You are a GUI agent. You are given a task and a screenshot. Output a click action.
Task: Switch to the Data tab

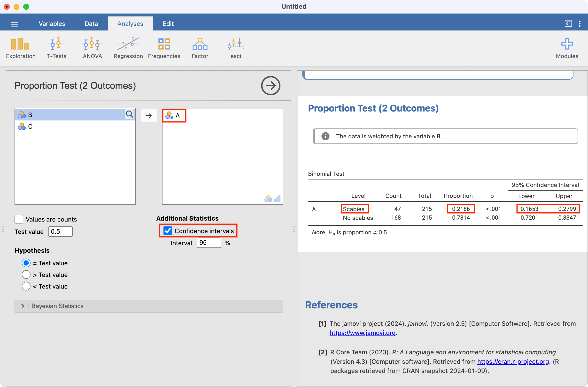91,24
